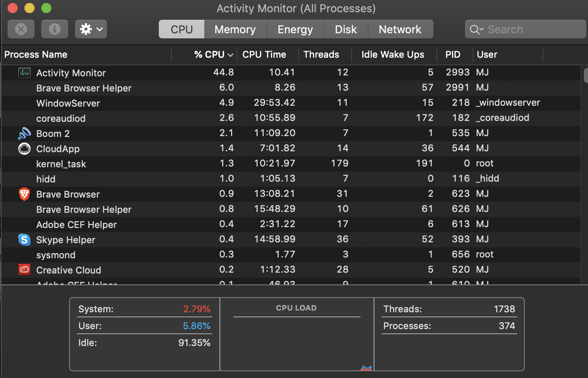Screen dimensions: 588x378
Task: Click the 44.8 CPU percentage value
Action: click(x=223, y=72)
